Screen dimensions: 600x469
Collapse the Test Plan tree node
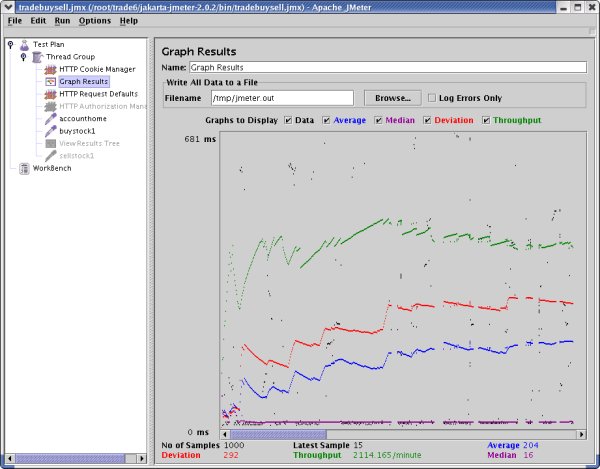click(x=10, y=45)
